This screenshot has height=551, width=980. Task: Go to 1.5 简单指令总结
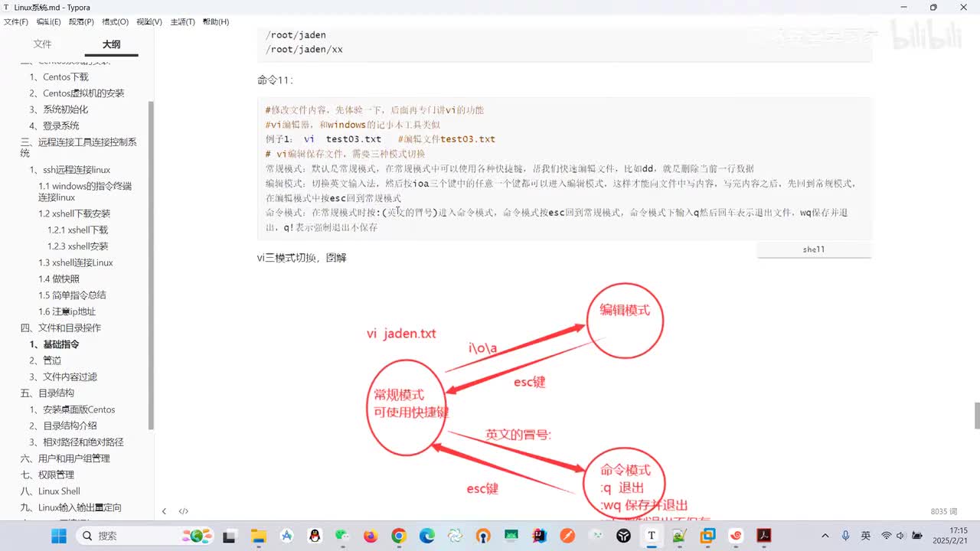point(72,295)
